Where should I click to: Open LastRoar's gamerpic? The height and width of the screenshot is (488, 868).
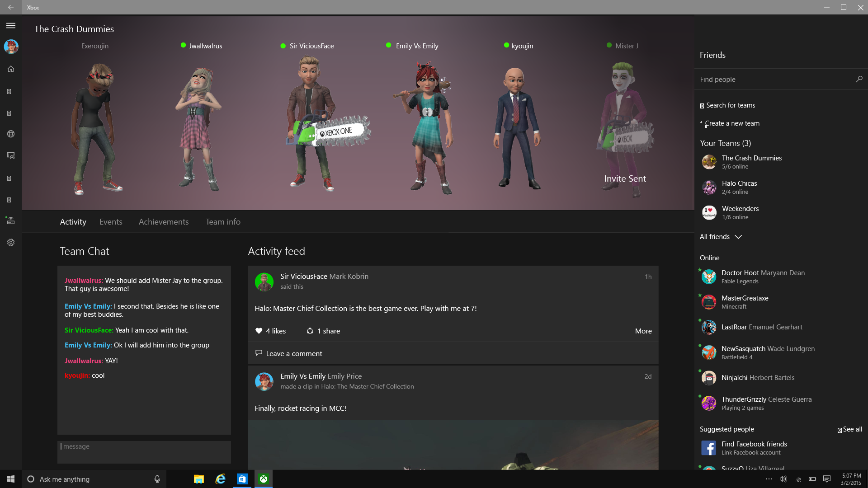[709, 327]
